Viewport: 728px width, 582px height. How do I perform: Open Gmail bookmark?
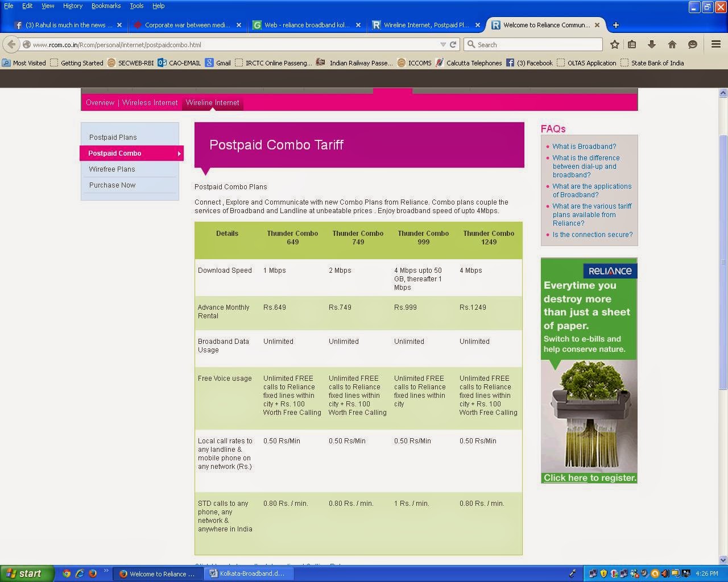point(218,63)
